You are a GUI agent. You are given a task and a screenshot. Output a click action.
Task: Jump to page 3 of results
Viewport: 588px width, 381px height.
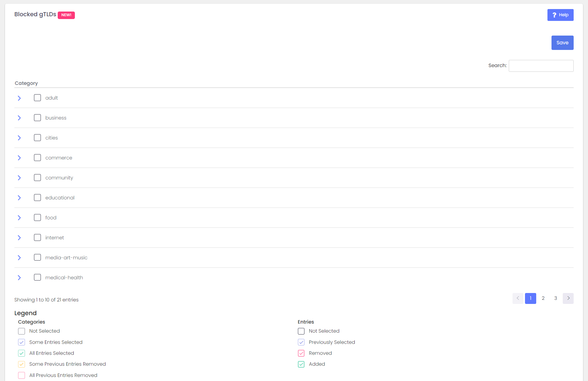click(556, 298)
